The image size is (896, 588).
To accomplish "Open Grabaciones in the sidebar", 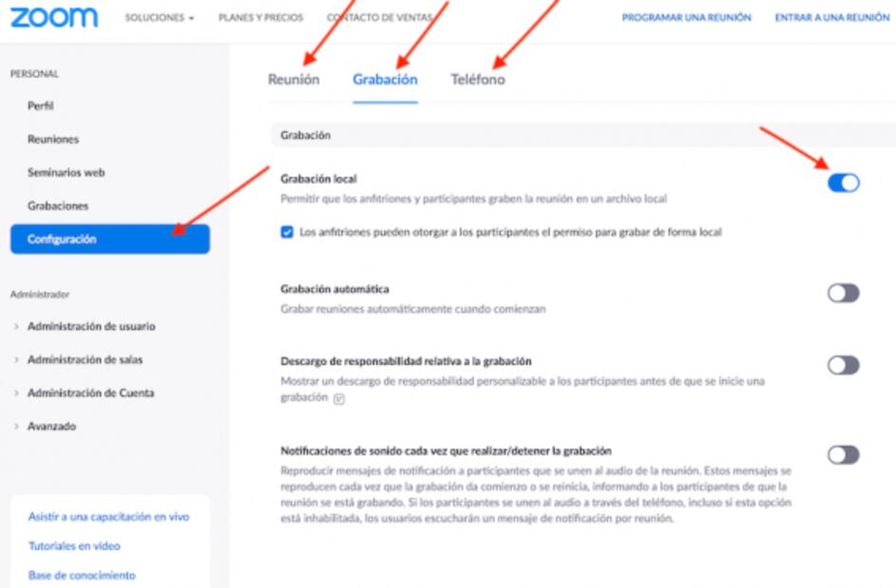I will [x=58, y=206].
